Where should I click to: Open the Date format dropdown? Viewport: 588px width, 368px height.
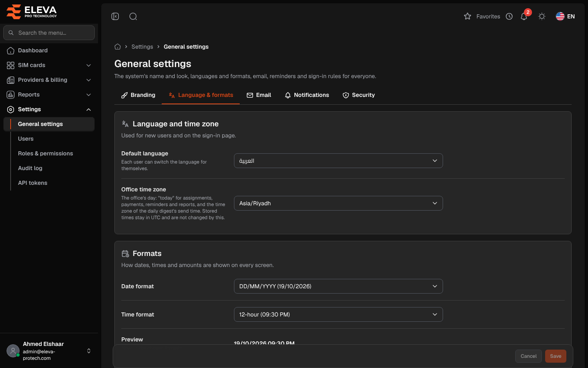click(x=339, y=286)
